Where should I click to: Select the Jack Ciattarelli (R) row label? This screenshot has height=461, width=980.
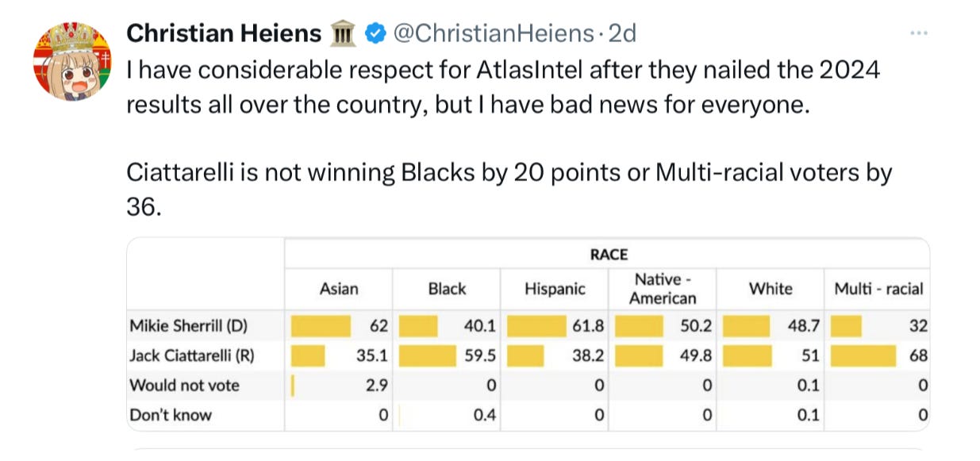click(x=191, y=355)
